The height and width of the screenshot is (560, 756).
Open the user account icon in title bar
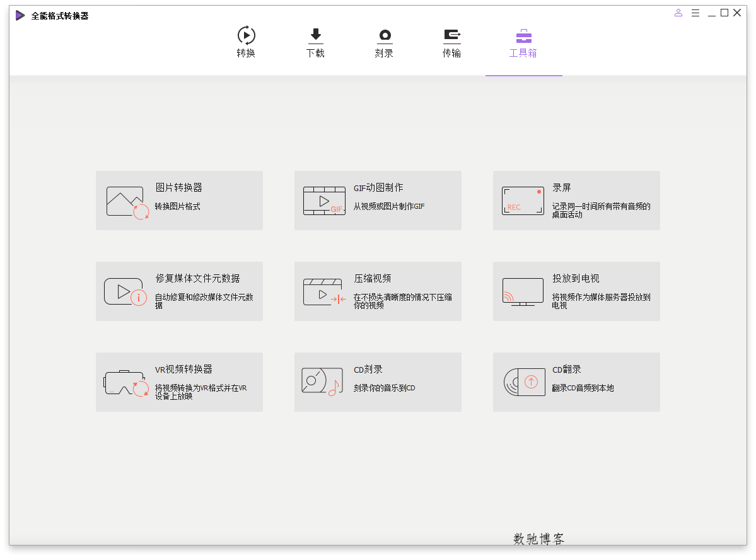pyautogui.click(x=678, y=13)
